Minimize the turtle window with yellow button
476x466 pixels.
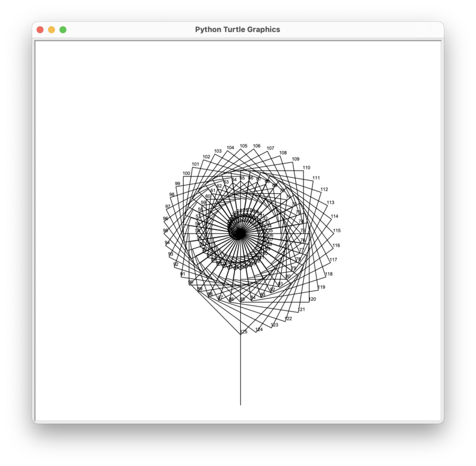[x=52, y=30]
